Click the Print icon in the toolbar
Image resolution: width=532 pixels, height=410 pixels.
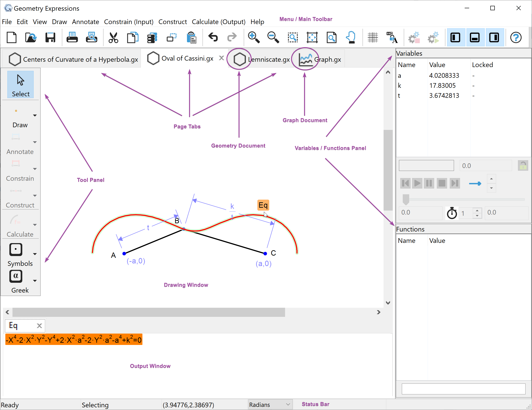[x=72, y=37]
